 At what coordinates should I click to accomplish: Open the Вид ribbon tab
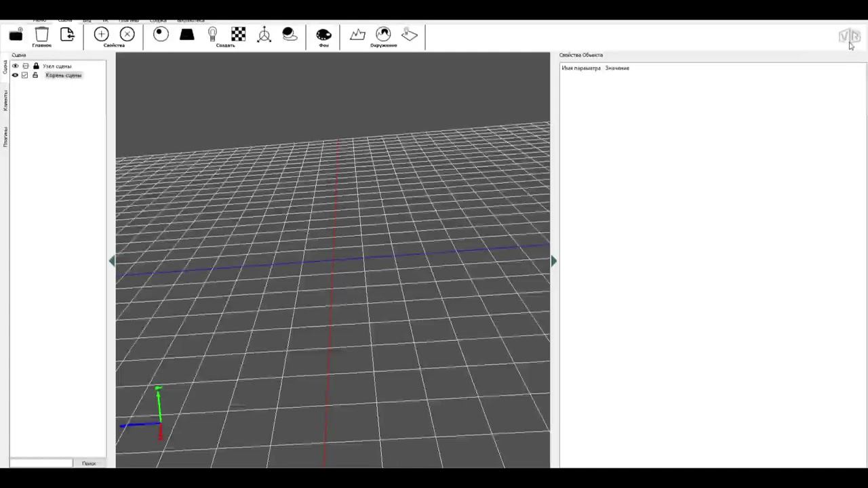[87, 21]
